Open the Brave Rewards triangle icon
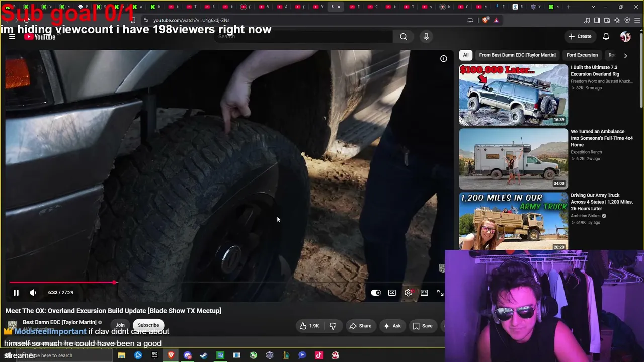This screenshot has width=644, height=362. pos(496,20)
